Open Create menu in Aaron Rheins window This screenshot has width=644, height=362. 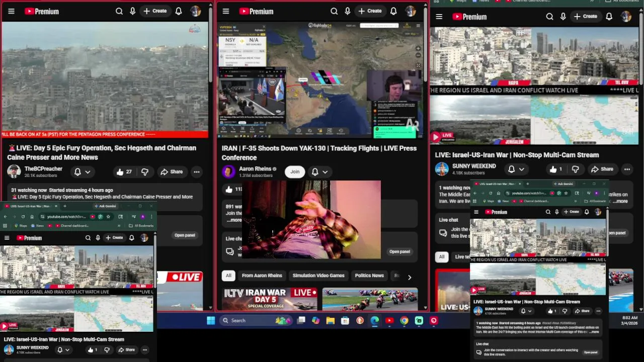coord(370,11)
